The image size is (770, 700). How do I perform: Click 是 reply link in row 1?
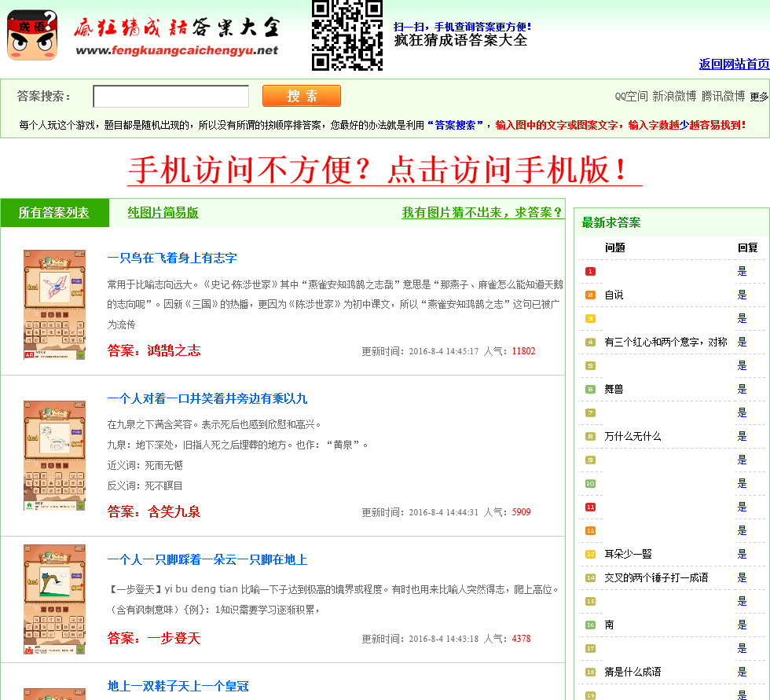pyautogui.click(x=742, y=272)
